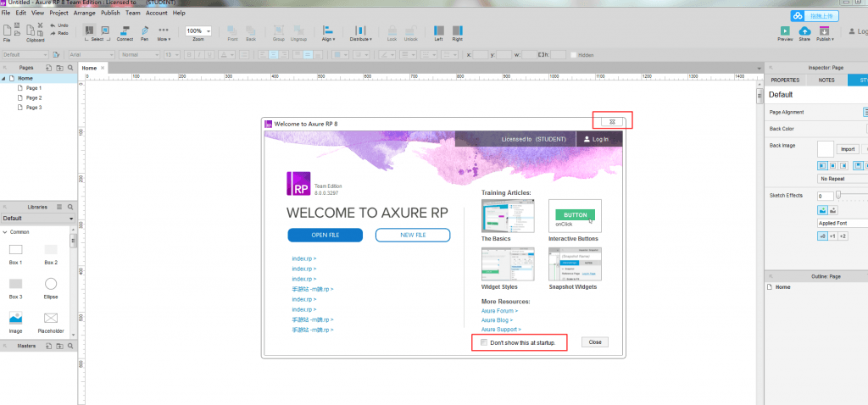Screen dimensions: 868x405
Task: Click the Send to Back icon
Action: [251, 30]
